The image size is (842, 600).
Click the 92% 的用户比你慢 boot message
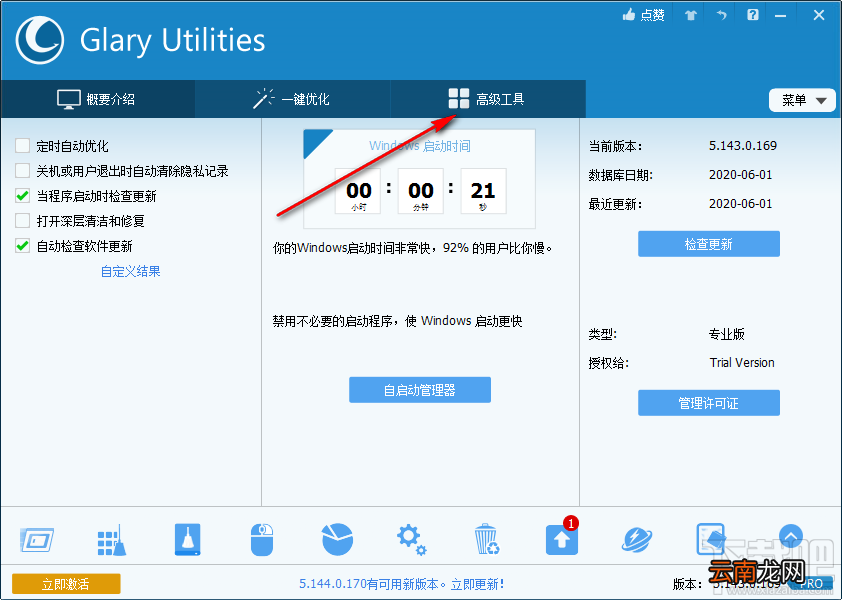[x=413, y=248]
